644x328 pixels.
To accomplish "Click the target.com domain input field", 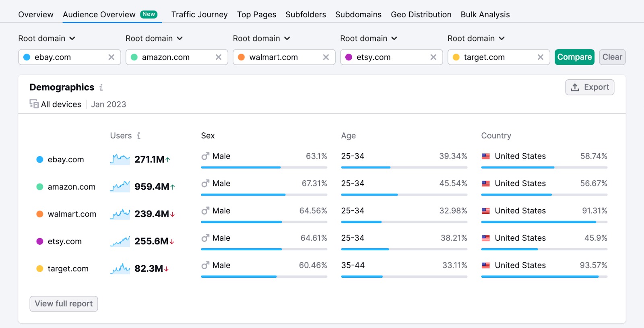I will coord(499,57).
